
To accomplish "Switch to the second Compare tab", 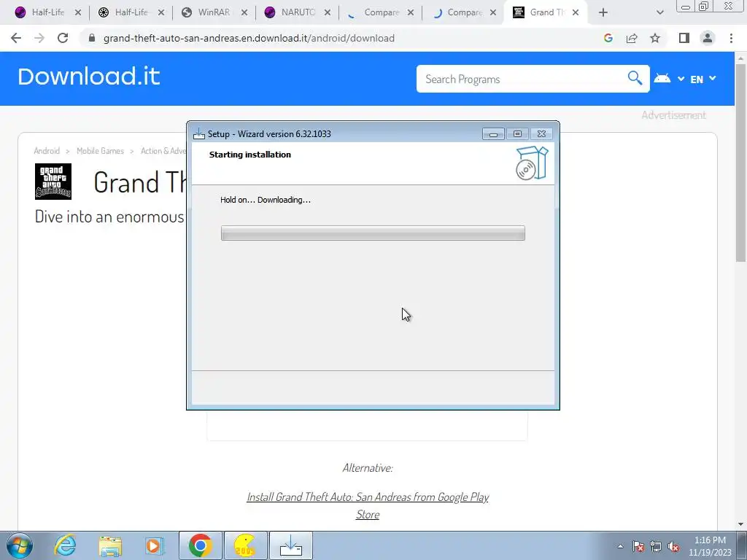I will (x=465, y=12).
